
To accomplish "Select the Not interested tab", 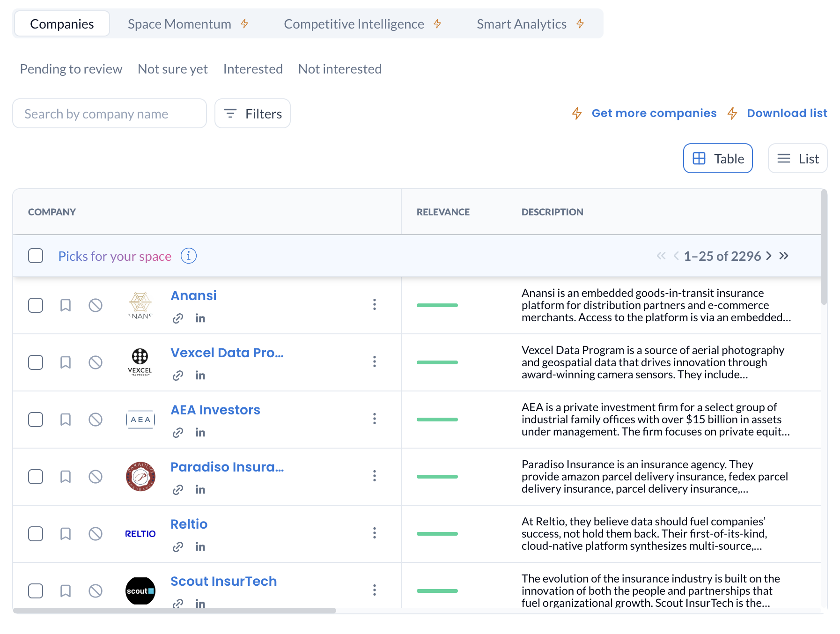I will pyautogui.click(x=339, y=69).
